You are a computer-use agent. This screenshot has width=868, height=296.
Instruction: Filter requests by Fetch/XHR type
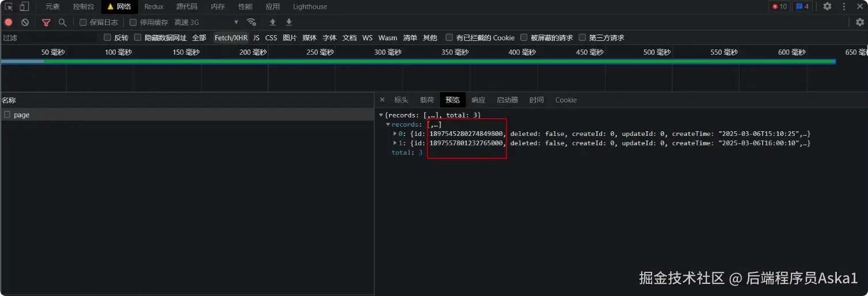pyautogui.click(x=231, y=37)
